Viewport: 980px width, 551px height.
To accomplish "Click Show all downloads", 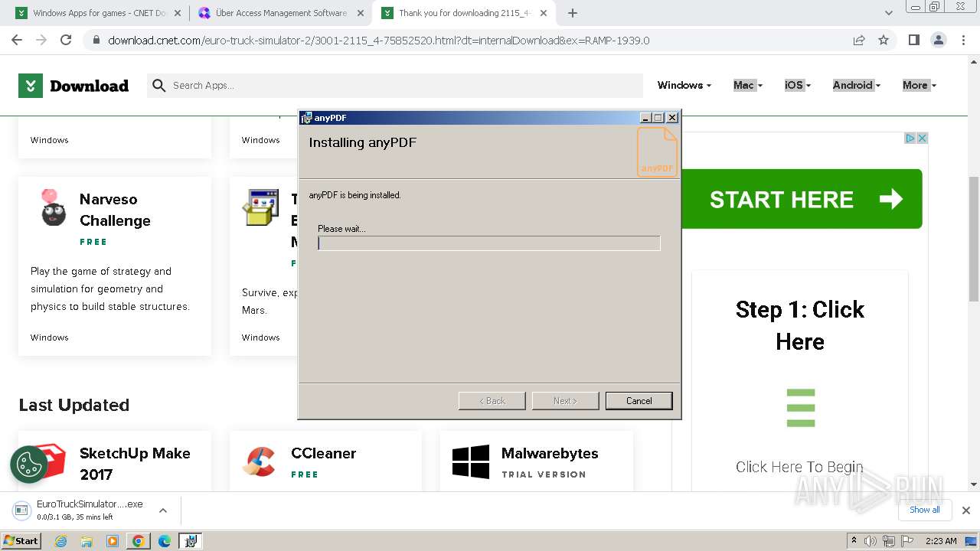I will 924,510.
